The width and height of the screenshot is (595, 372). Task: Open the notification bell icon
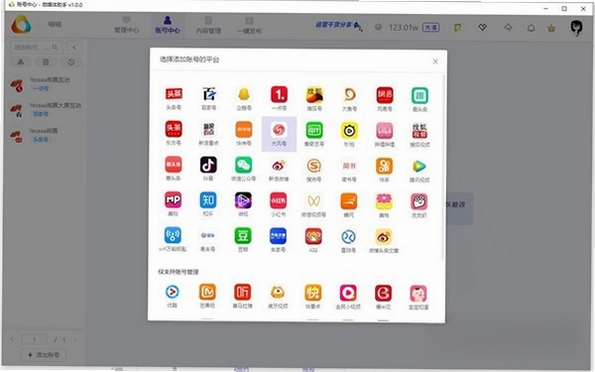coord(531,28)
